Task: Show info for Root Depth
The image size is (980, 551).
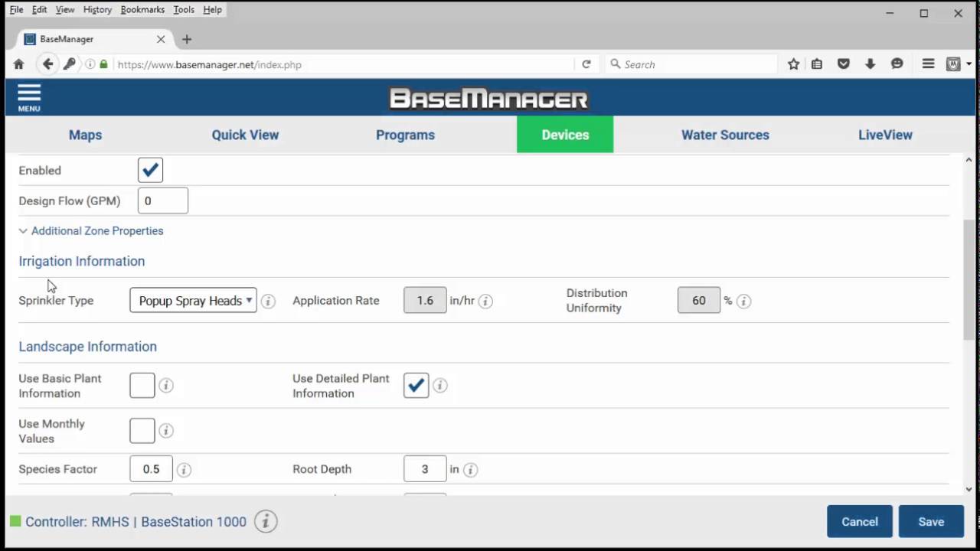Action: tap(471, 469)
